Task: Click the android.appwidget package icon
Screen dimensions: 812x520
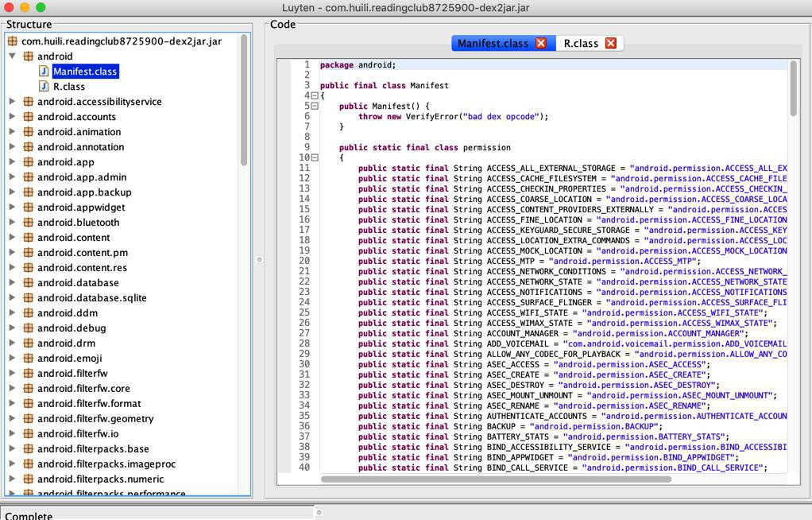Action: pyautogui.click(x=29, y=207)
